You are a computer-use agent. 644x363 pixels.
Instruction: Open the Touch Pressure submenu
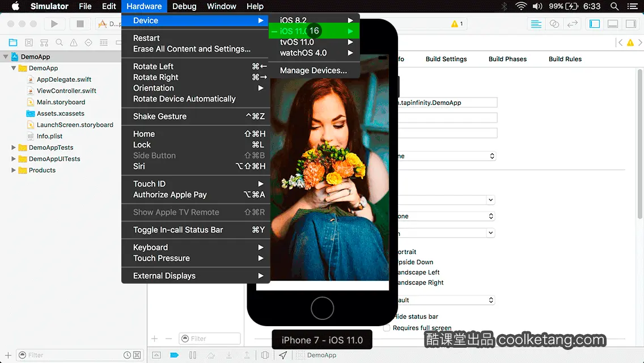point(196,258)
